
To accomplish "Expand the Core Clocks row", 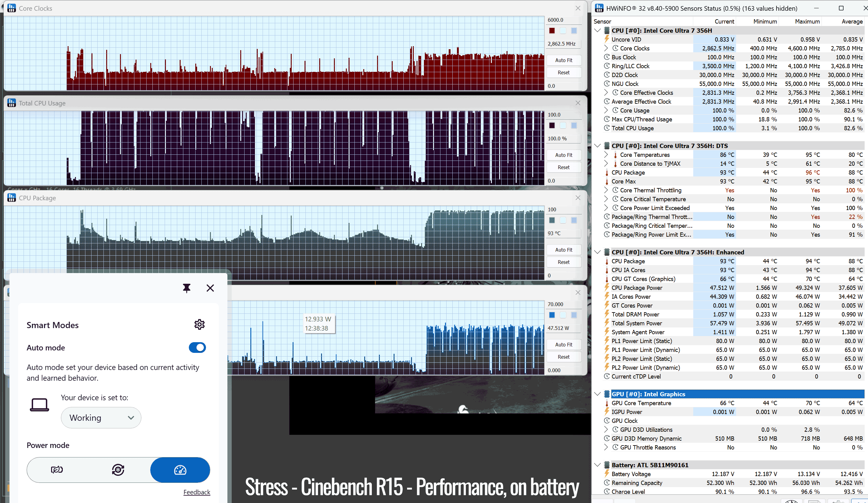I will pyautogui.click(x=606, y=48).
